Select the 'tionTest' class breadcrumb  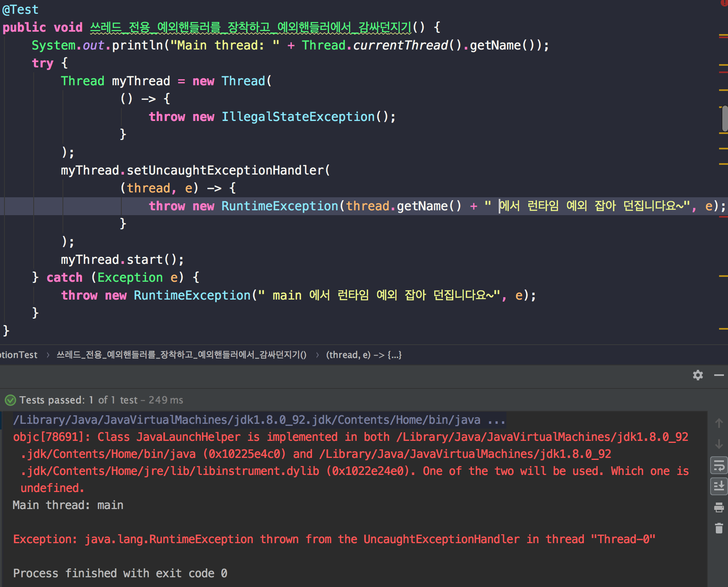point(19,355)
